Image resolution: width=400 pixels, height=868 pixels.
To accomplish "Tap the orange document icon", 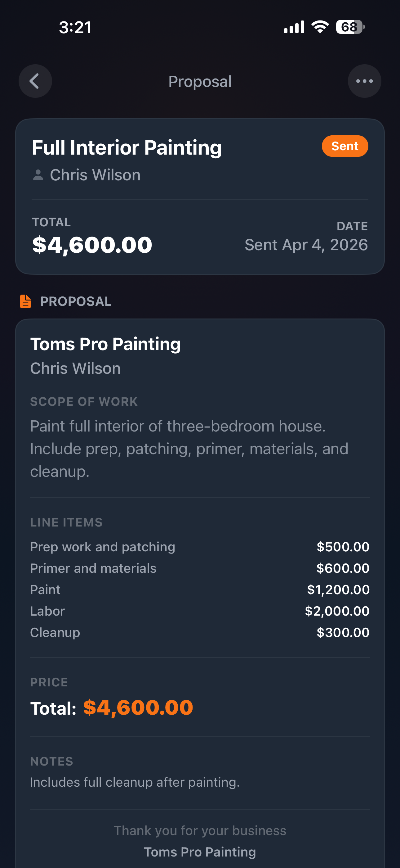I will (26, 301).
